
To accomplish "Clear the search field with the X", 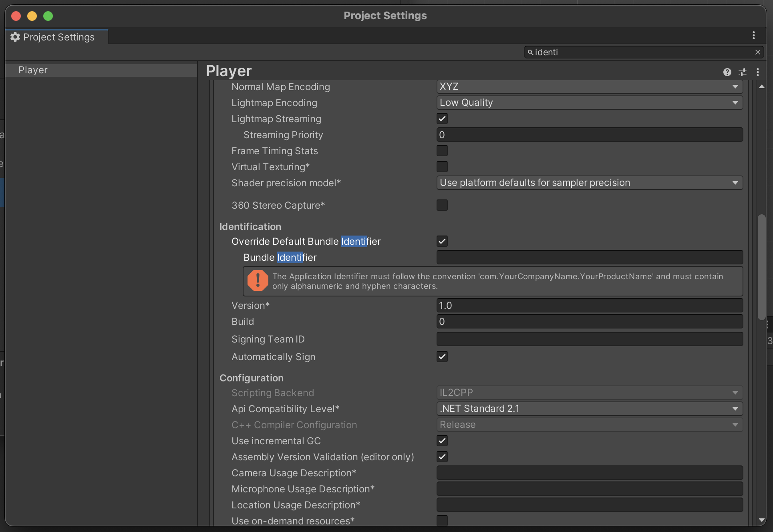I will pyautogui.click(x=757, y=52).
